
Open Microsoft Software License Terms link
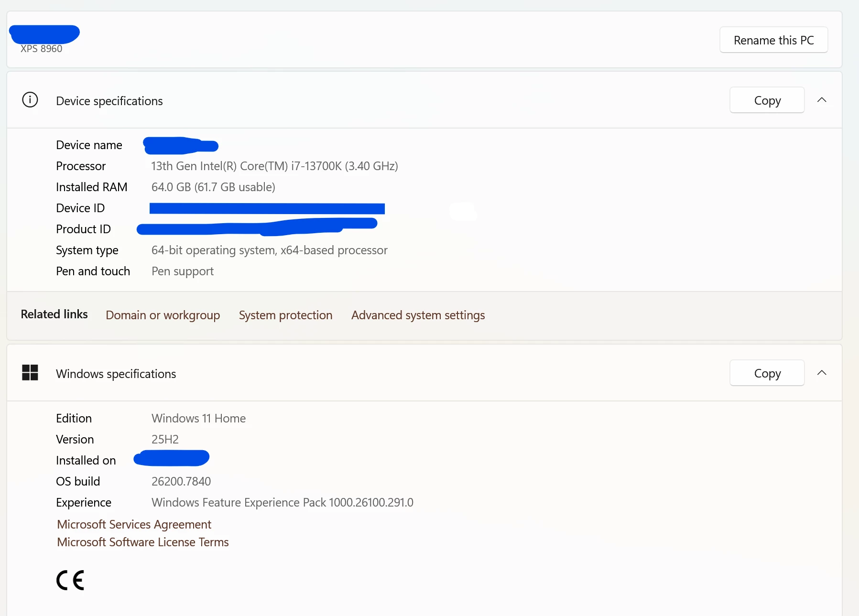pyautogui.click(x=143, y=542)
